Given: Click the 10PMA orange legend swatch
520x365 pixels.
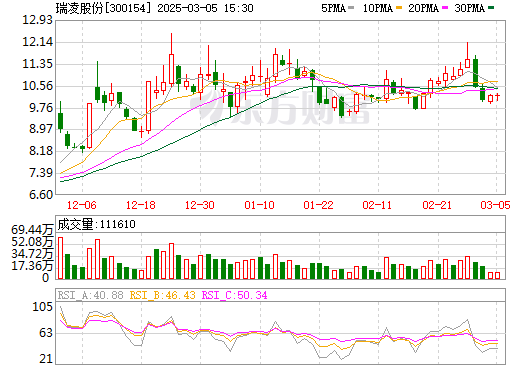Looking at the screenshot, I should tap(399, 8).
